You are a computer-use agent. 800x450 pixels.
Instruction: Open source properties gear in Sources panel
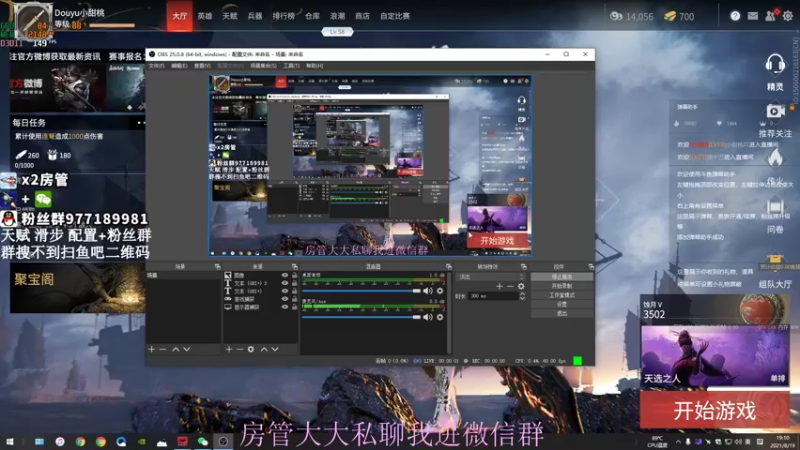[x=251, y=349]
